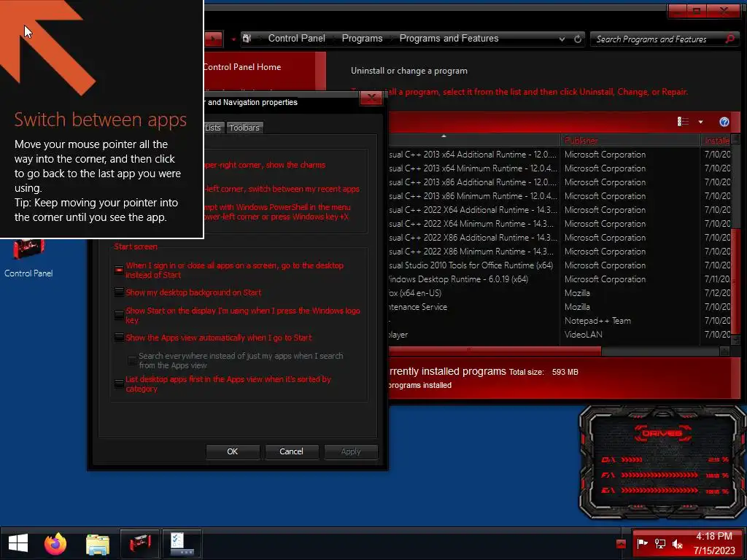Click the address bar Control Panel icon
Viewport: 747px width, 560px height.
coord(247,39)
